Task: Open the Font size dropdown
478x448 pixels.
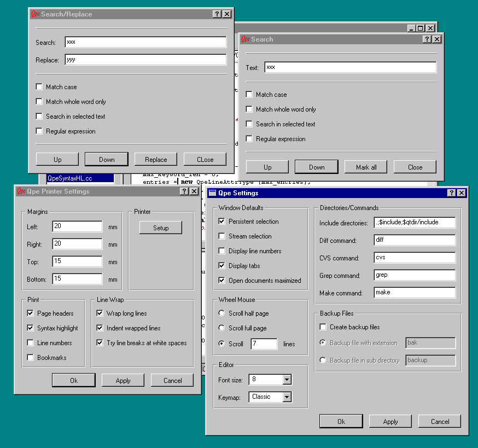Action: coord(287,380)
